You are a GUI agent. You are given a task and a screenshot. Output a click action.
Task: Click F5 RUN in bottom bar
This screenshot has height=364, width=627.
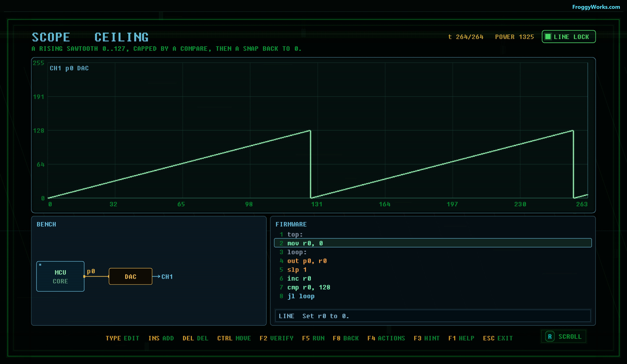click(313, 338)
